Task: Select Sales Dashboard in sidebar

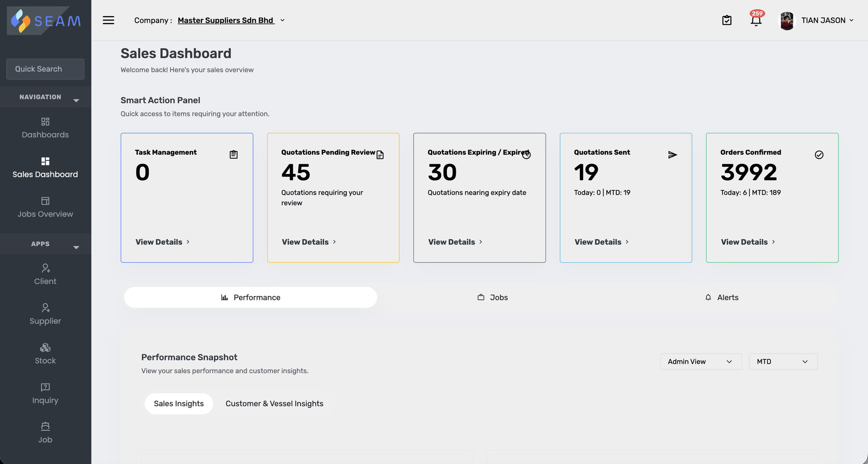Action: tap(45, 168)
